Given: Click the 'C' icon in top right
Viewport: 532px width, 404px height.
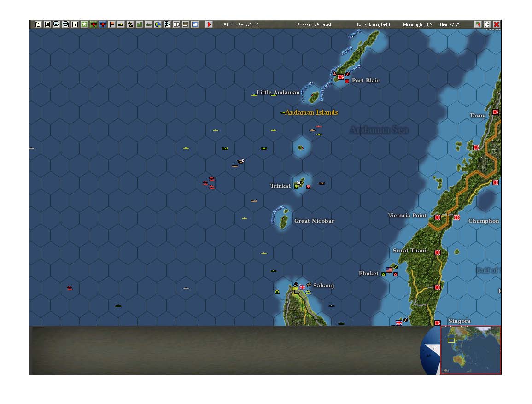Looking at the screenshot, I should (x=487, y=24).
